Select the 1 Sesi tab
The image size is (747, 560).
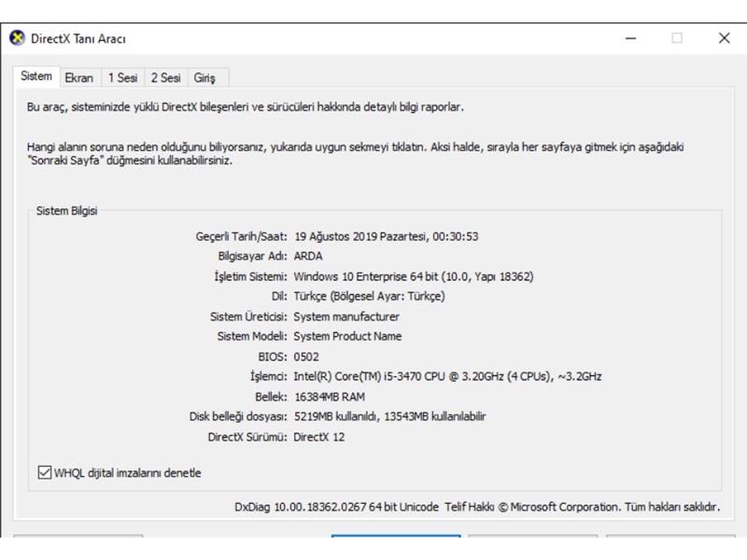[123, 77]
